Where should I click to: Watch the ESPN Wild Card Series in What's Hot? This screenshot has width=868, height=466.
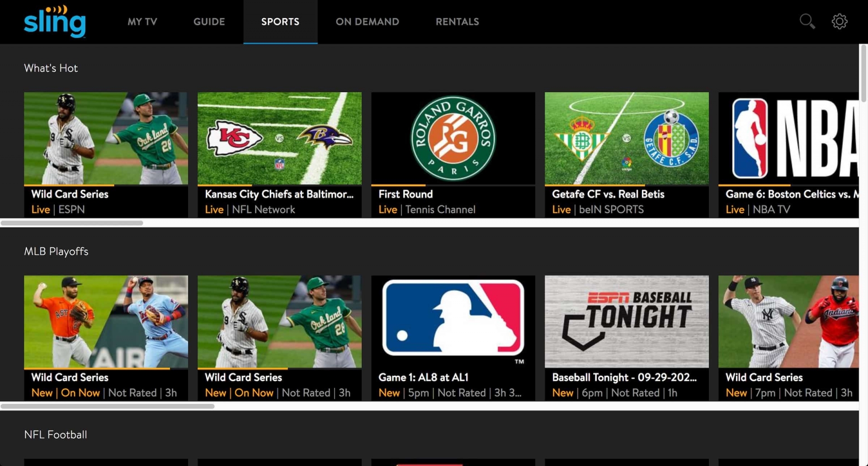click(106, 138)
